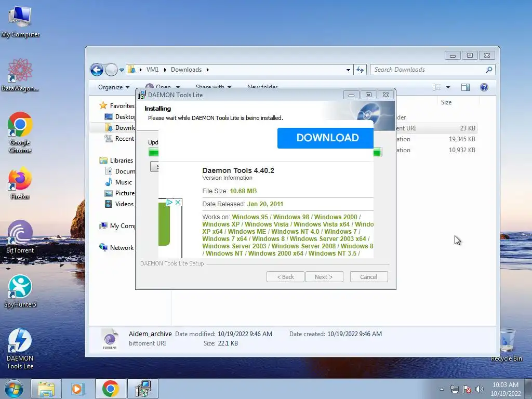Open the Recycle Bin on desktop
Screen dimensions: 532x399
point(506,345)
